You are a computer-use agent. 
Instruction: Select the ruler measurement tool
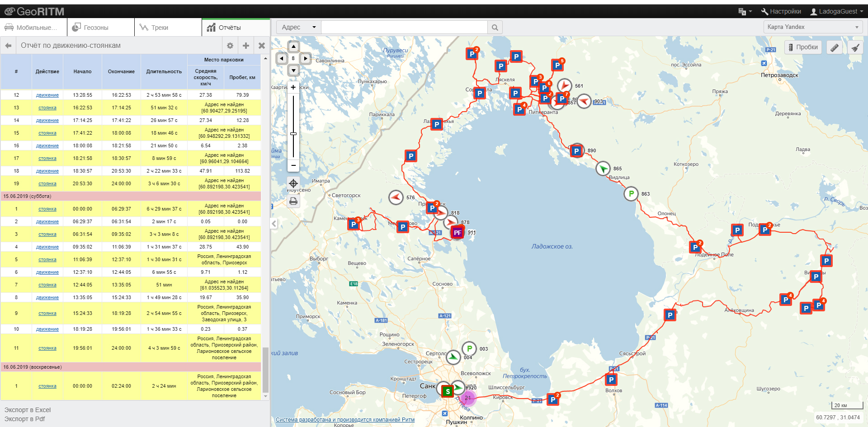click(835, 47)
